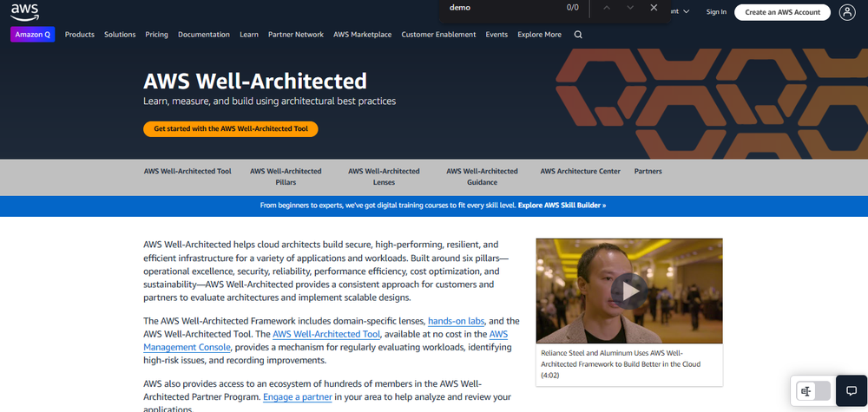Click 'Learn, measure, and build' subtitle text

click(x=270, y=101)
